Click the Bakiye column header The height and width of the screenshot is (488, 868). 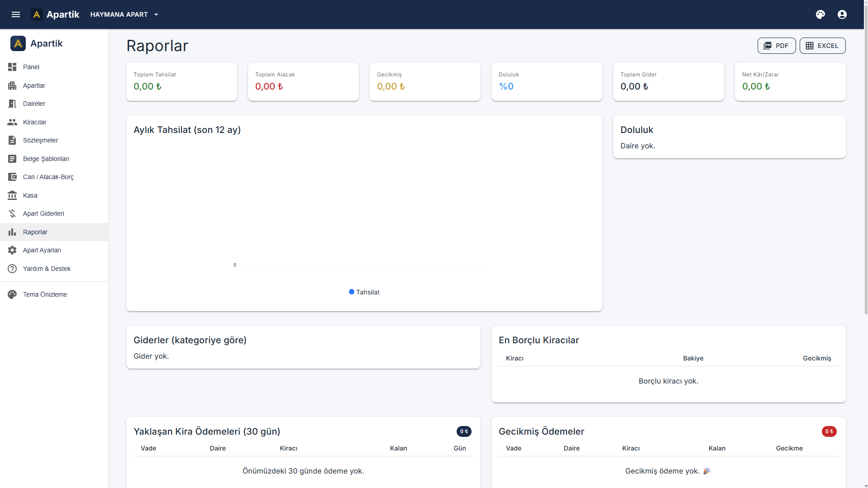click(693, 358)
